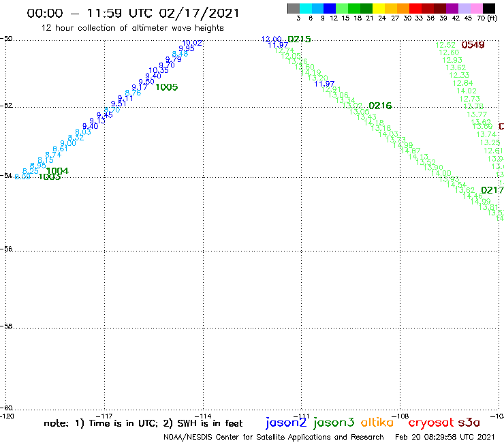504x443 pixels.
Task: Click the wave height value 12.93
Action: tap(452, 60)
